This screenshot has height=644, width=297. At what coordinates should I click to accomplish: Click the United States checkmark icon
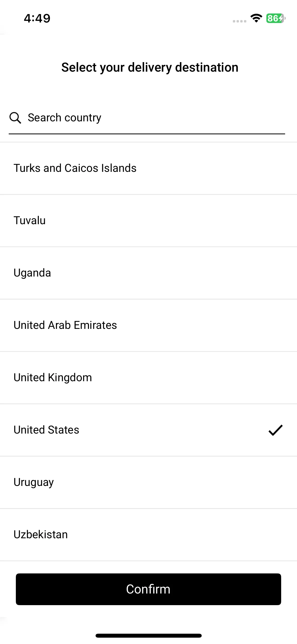click(276, 430)
